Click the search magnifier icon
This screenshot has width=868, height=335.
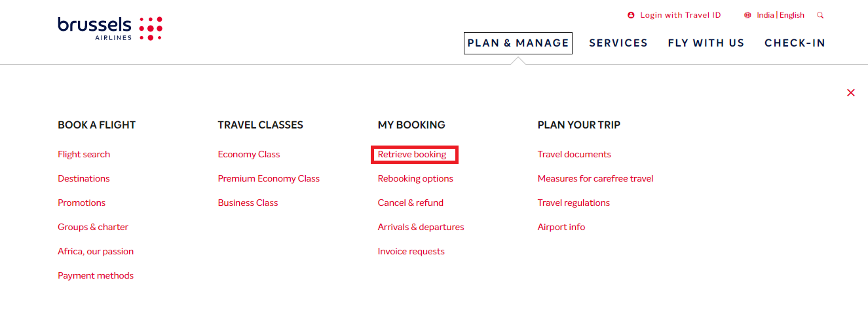click(x=820, y=15)
